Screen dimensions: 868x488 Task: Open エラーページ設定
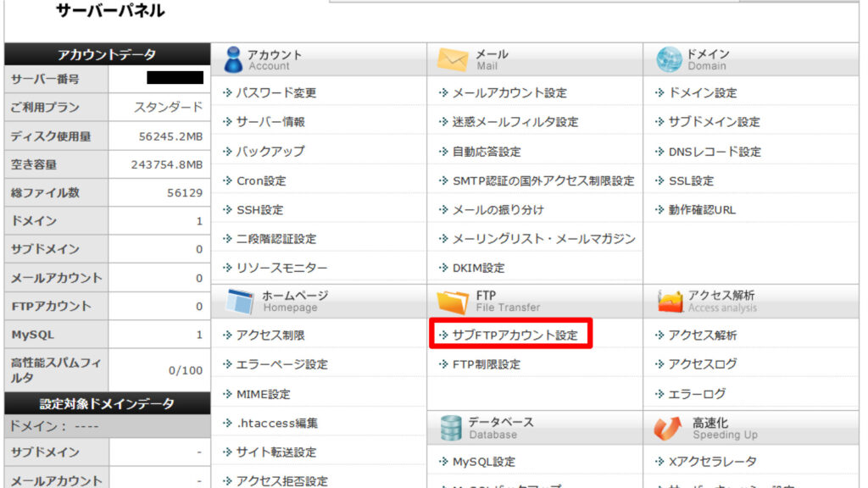[x=281, y=364]
